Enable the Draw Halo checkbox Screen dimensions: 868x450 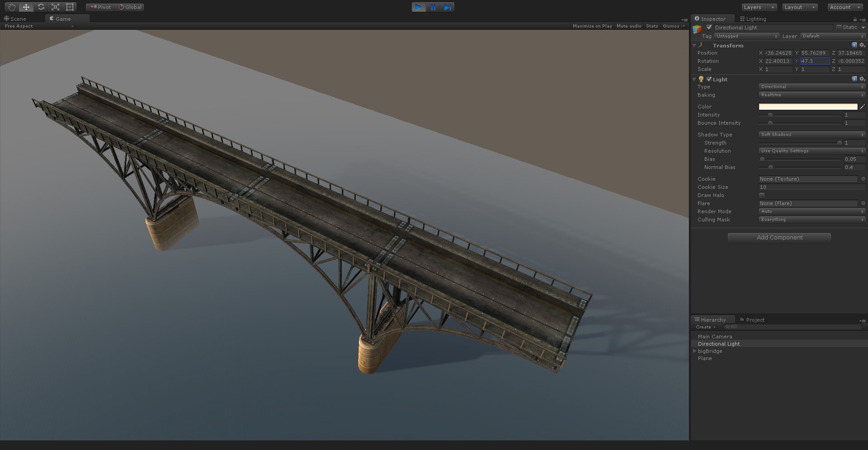tap(762, 195)
